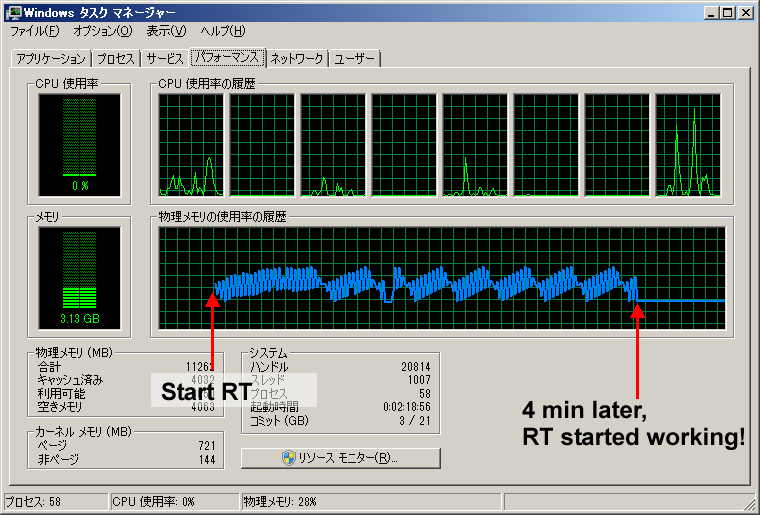Click the shield icon on Resource Monitor button
Image resolution: width=760 pixels, height=515 pixels.
coord(289,458)
